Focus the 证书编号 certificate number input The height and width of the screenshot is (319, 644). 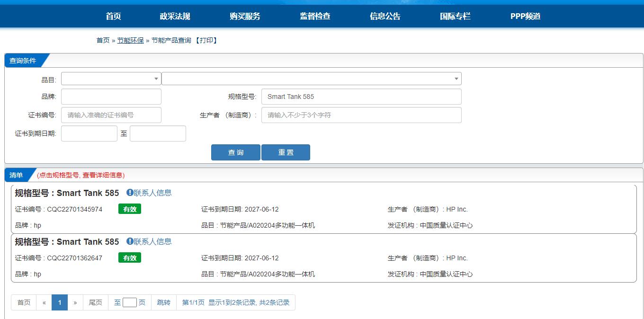coord(111,115)
